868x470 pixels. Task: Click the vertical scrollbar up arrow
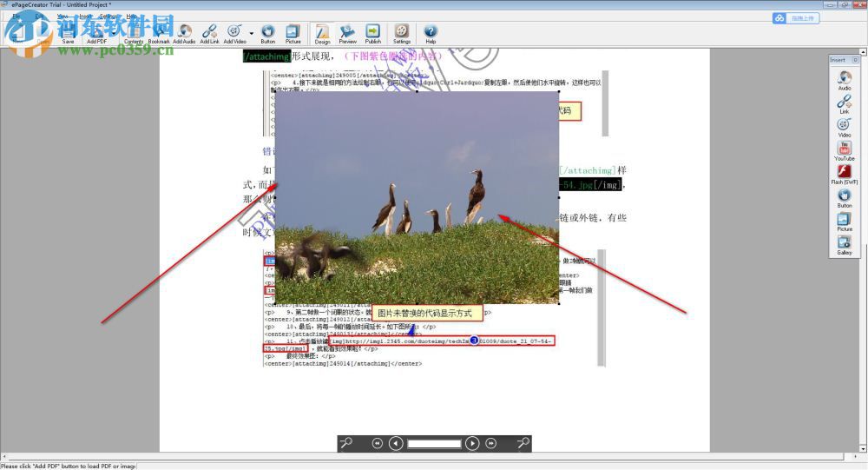click(863, 51)
